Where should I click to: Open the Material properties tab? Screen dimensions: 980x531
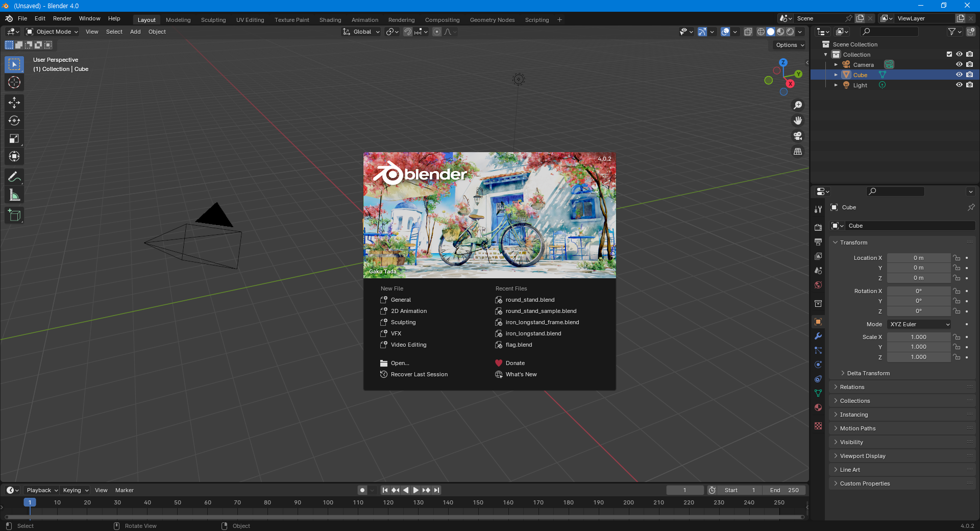tap(818, 407)
